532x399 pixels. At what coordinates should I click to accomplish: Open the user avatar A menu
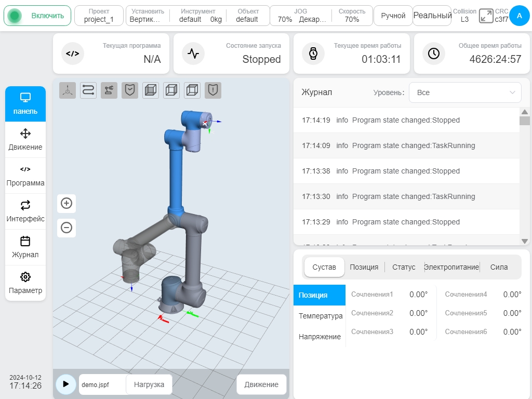[x=519, y=16]
